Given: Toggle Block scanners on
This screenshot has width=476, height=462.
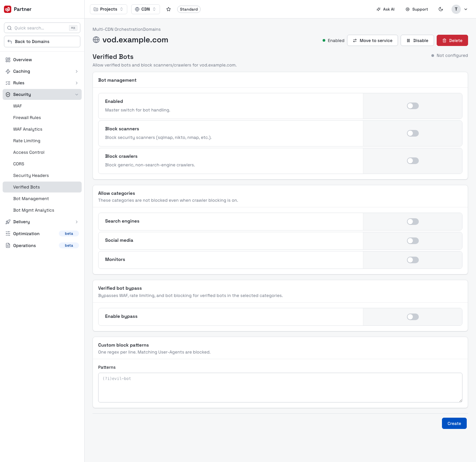Looking at the screenshot, I should [413, 133].
